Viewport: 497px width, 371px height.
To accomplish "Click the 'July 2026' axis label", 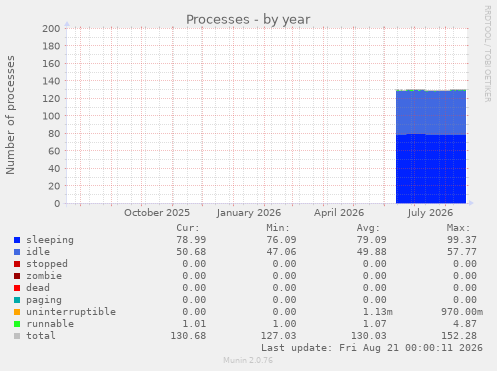I will tap(430, 213).
